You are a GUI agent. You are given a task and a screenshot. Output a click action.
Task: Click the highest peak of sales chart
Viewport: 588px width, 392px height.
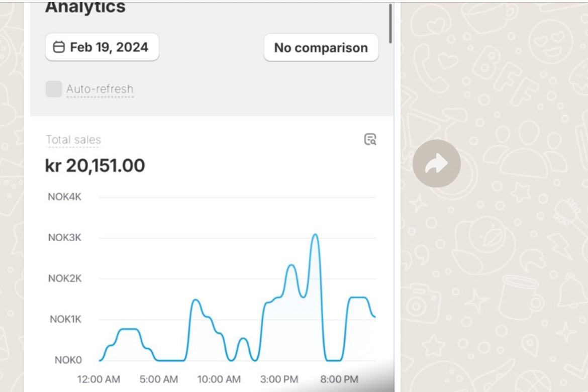tap(316, 235)
